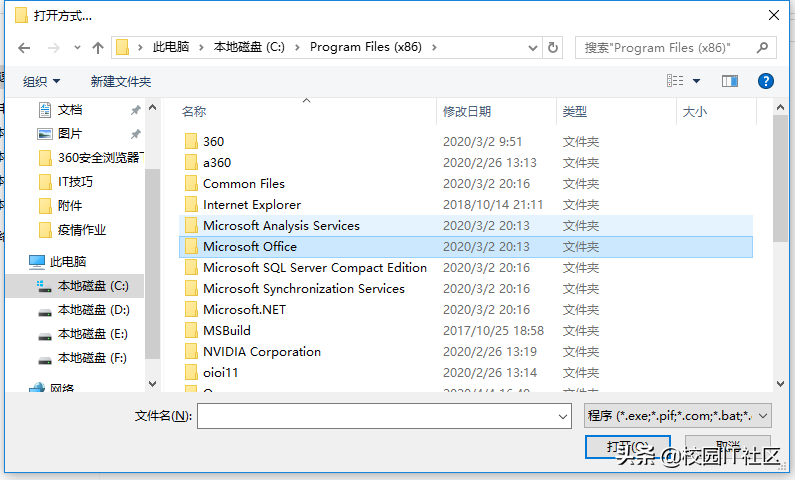This screenshot has height=480, width=795.
Task: Select the 360 folder icon
Action: (191, 141)
